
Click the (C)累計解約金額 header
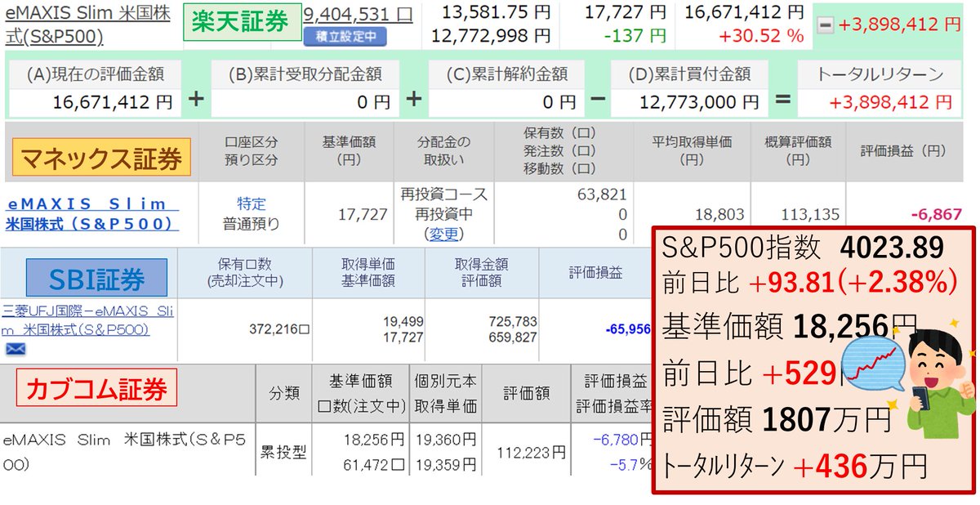pos(508,74)
